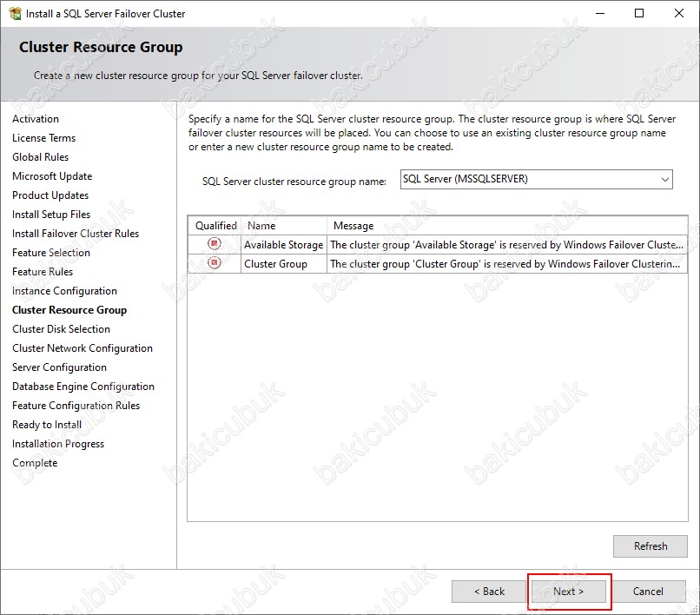Close the installer window
The image size is (700, 615).
678,13
